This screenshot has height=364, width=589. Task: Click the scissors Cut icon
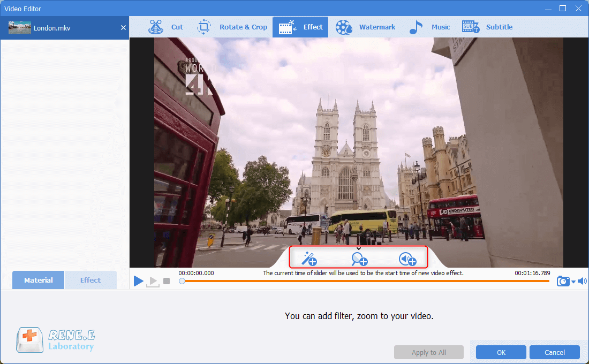(155, 27)
